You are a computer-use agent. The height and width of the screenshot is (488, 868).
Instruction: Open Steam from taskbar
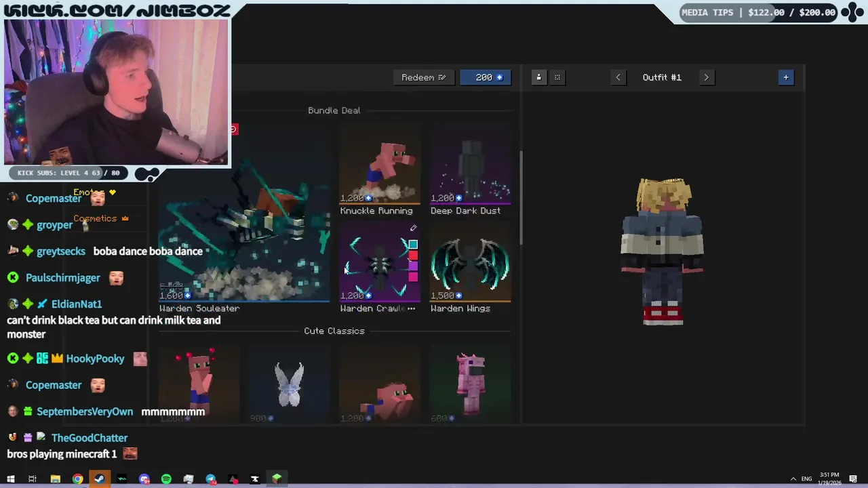click(100, 479)
